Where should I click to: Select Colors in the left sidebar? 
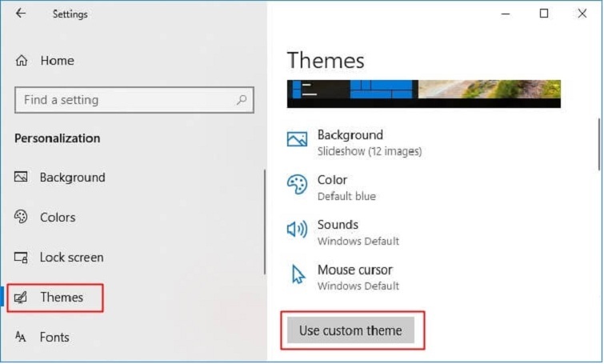[x=57, y=218]
